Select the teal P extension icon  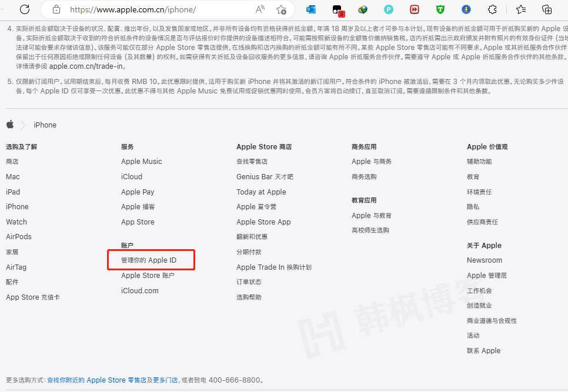[x=389, y=9]
